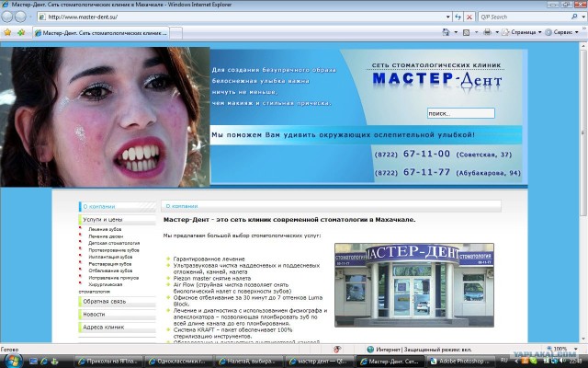Viewport: 588px width, 368px height.
Task: Launch Internet Explorer from quick launch
Action: [x=44, y=362]
